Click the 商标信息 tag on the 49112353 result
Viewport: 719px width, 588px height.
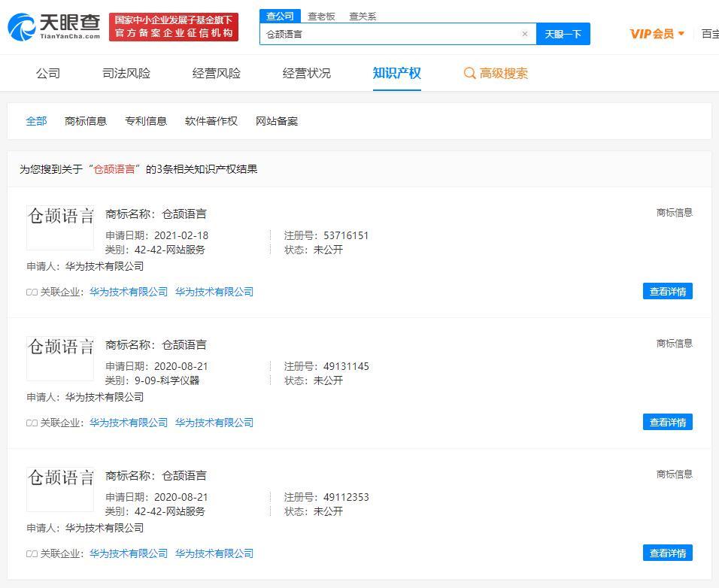point(674,474)
